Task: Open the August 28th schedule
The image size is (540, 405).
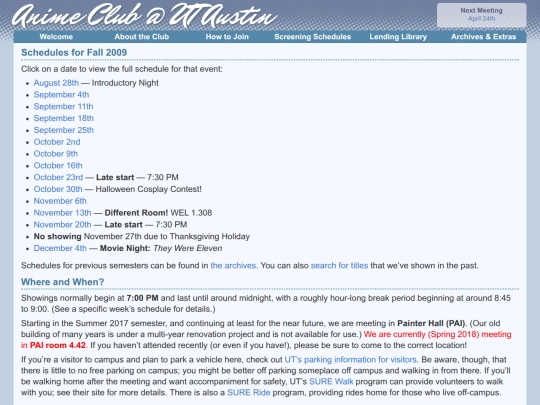Action: tap(56, 83)
